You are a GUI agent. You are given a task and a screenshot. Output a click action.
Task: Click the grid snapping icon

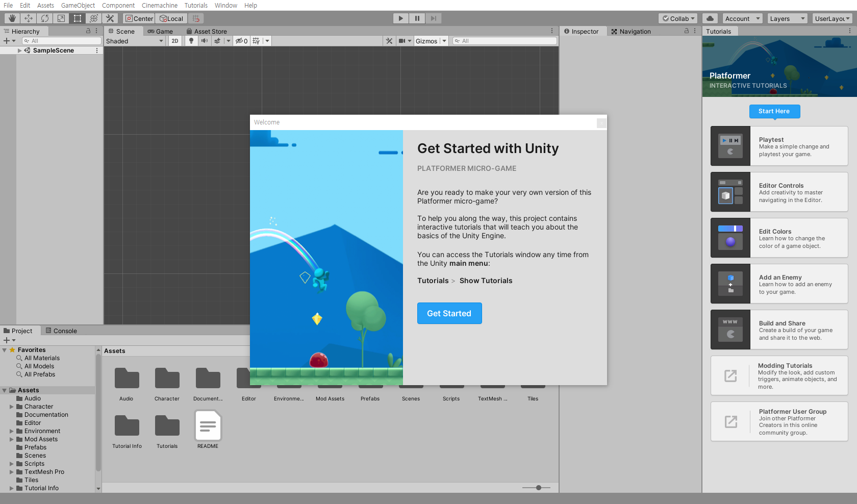[x=196, y=18]
